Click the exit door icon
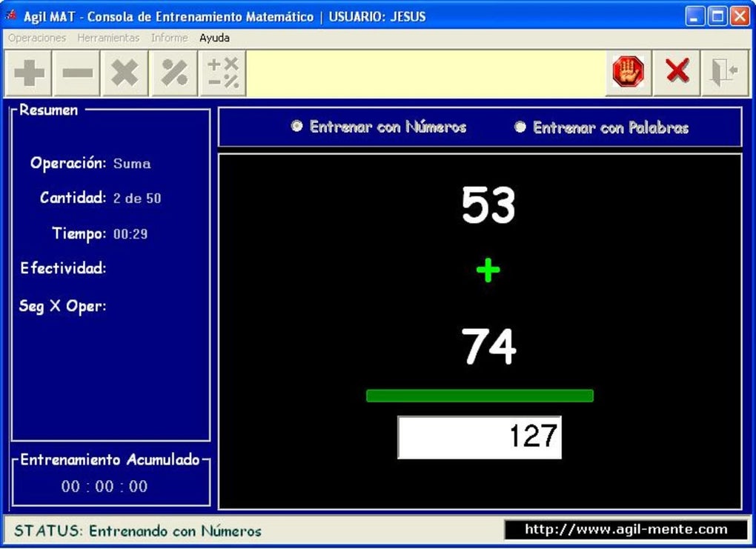This screenshot has height=549, width=756. (x=724, y=72)
